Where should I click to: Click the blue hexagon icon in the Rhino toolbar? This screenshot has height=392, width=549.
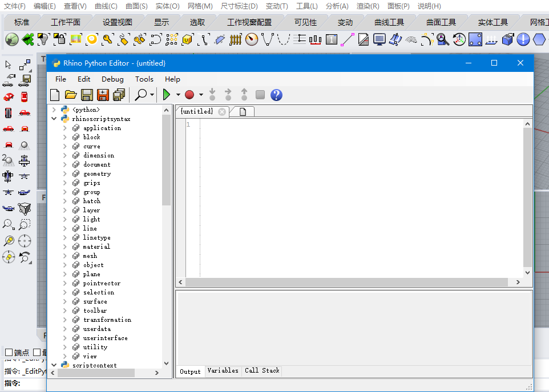click(539, 39)
